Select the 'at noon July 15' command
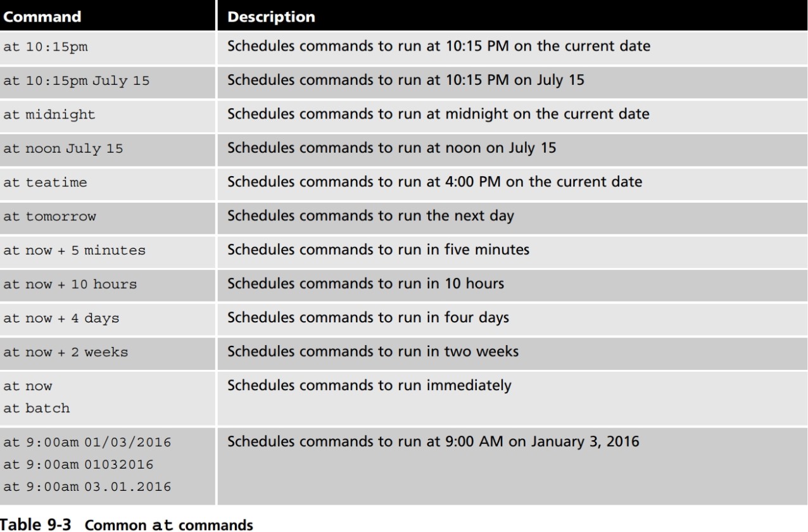The image size is (808, 532). (63, 149)
